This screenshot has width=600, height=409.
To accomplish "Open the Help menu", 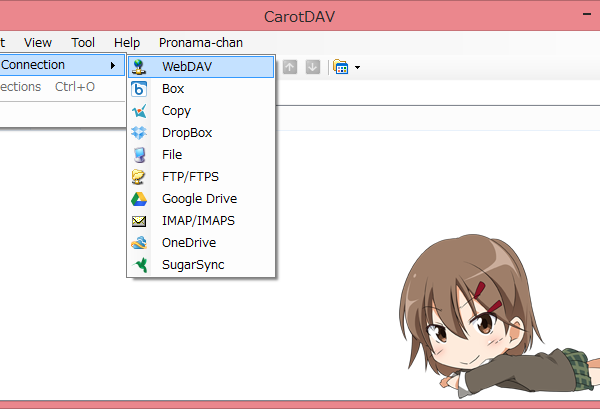I will [x=127, y=42].
